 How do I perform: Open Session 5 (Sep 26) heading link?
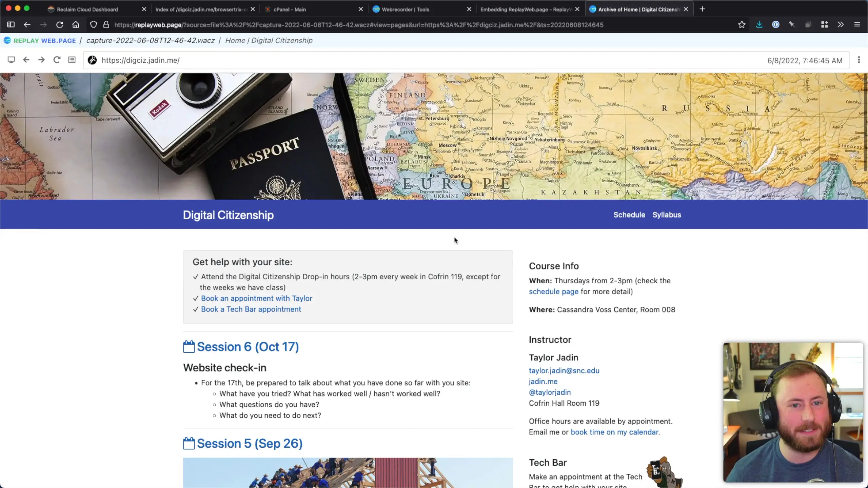[x=250, y=444]
